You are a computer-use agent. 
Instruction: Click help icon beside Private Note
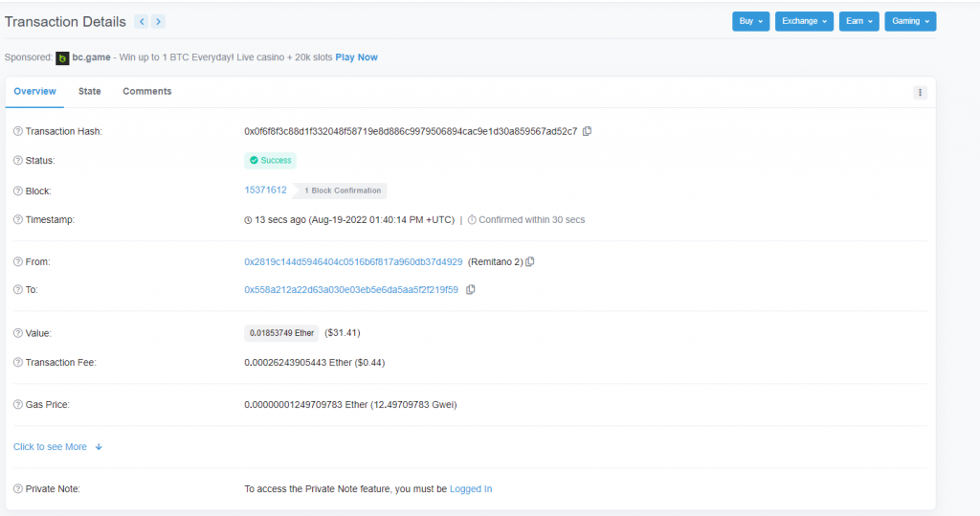pyautogui.click(x=18, y=489)
